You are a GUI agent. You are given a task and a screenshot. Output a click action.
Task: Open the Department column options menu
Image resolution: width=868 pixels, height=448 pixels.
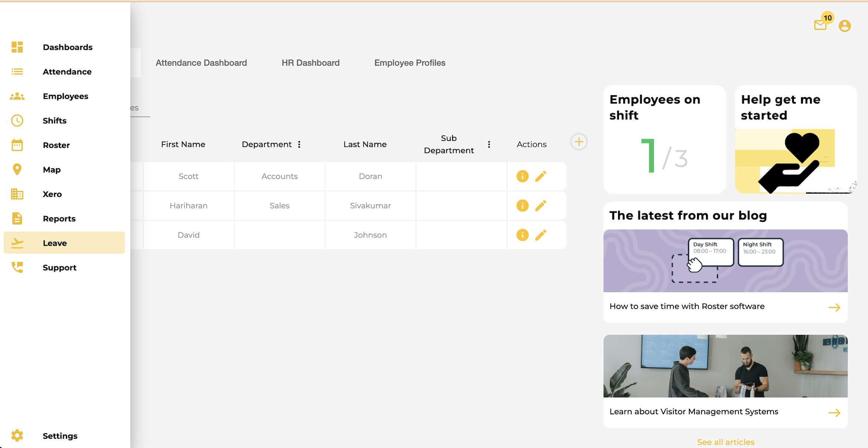pos(299,144)
